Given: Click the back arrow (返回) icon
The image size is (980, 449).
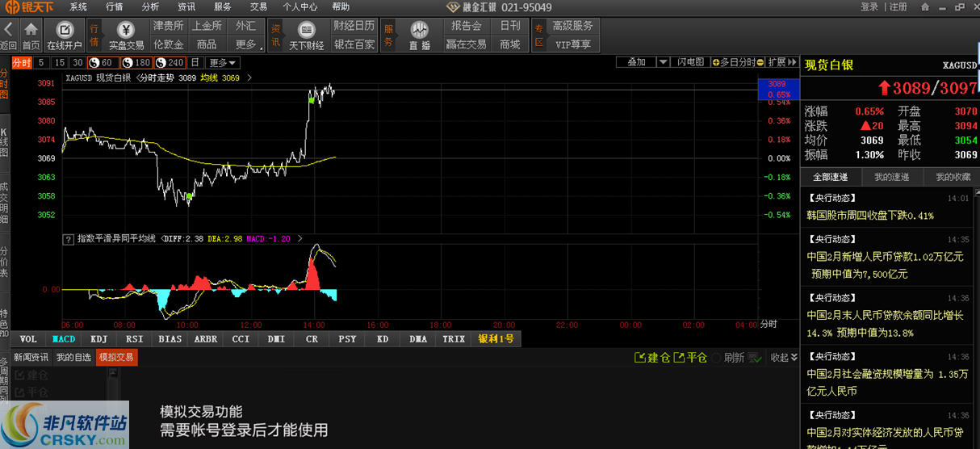Looking at the screenshot, I should coord(8,31).
